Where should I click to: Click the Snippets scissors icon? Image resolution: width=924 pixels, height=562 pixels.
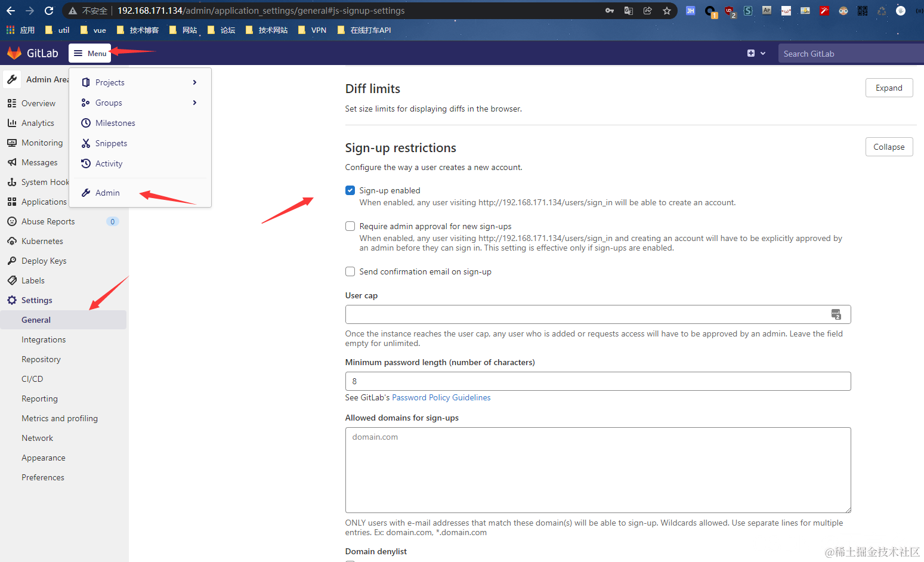pos(86,143)
